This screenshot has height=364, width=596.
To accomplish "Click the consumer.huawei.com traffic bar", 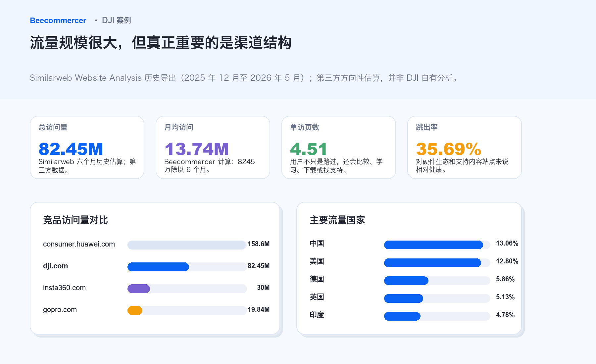I will pos(187,245).
